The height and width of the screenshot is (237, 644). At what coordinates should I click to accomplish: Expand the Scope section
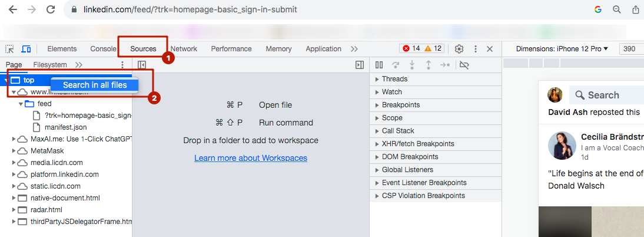[x=436, y=118]
